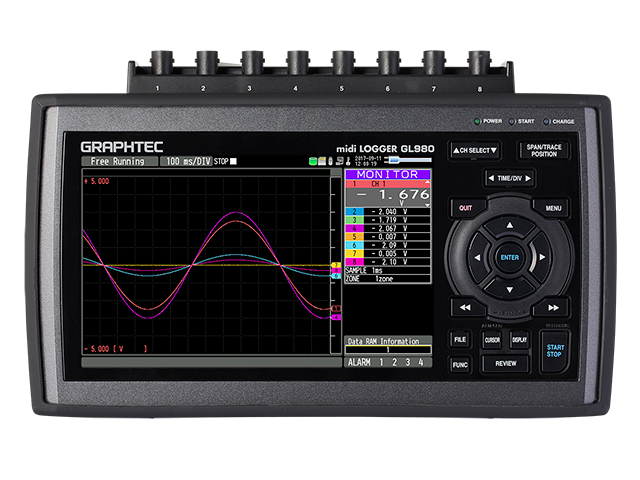Click the SPAN/TRACE POSITION key
This screenshot has height=480, width=640.
pyautogui.click(x=544, y=151)
